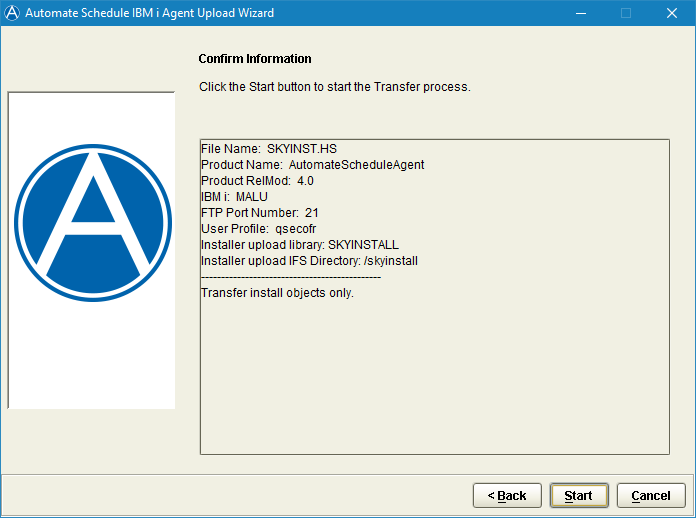Go to previous step with Back button
Viewport: 696px width, 518px height.
(x=507, y=495)
